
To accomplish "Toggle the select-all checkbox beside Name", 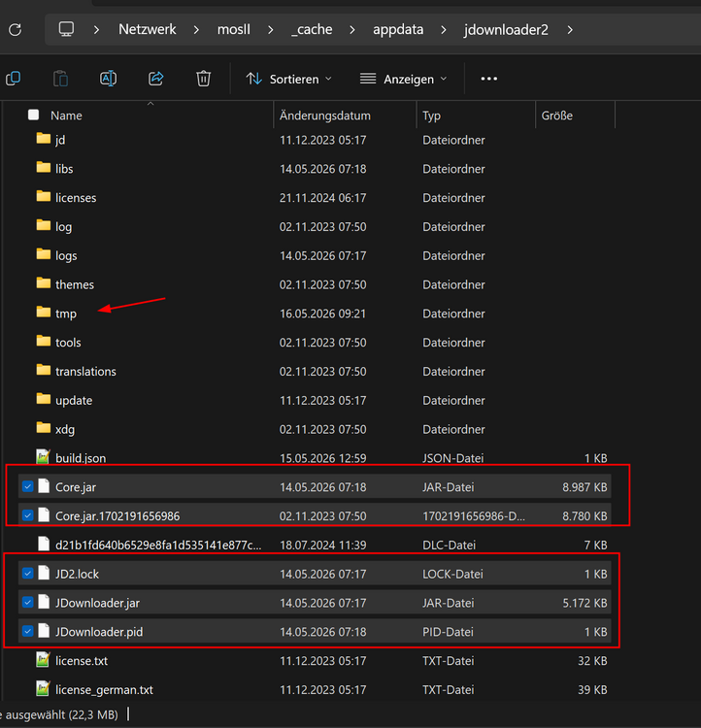I will tap(33, 115).
